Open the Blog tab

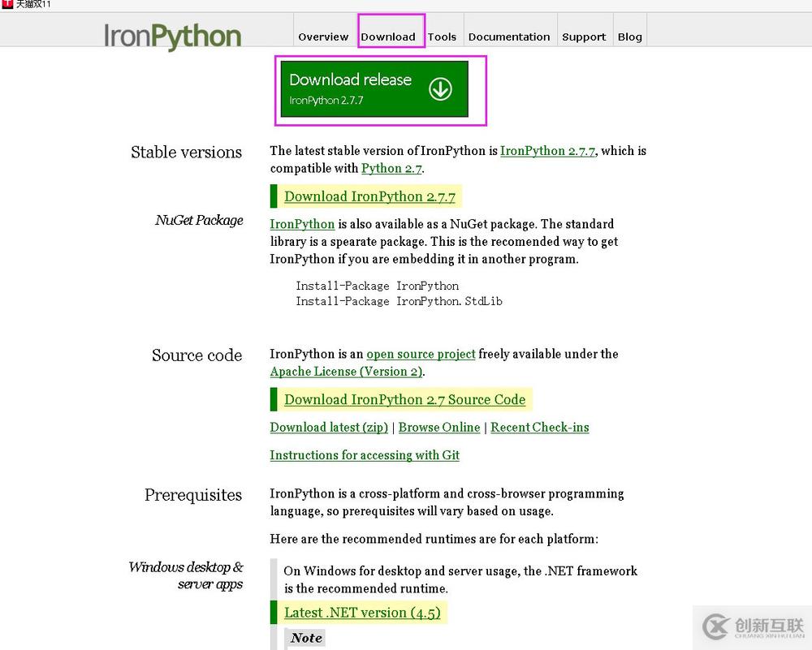[x=630, y=37]
